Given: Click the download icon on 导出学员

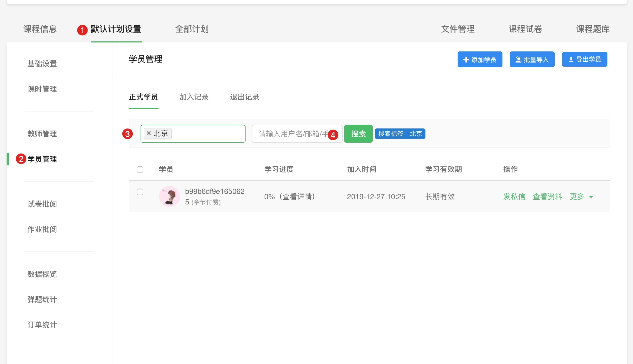Looking at the screenshot, I should [x=571, y=60].
